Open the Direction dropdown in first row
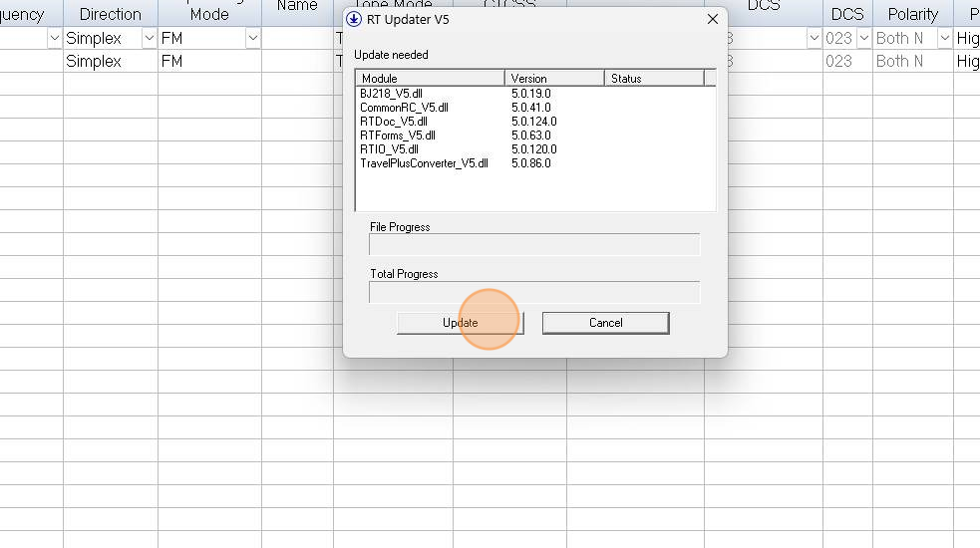Viewport: 980px width, 548px height. [149, 38]
